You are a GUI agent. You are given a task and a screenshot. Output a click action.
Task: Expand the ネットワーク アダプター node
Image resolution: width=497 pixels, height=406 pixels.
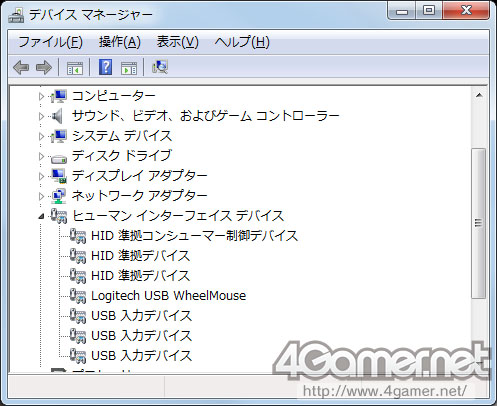pos(41,196)
